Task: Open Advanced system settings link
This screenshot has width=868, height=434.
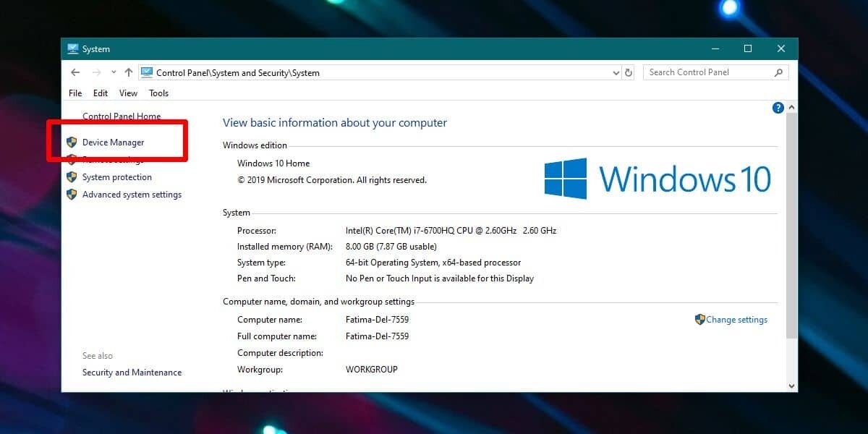Action: click(x=132, y=195)
